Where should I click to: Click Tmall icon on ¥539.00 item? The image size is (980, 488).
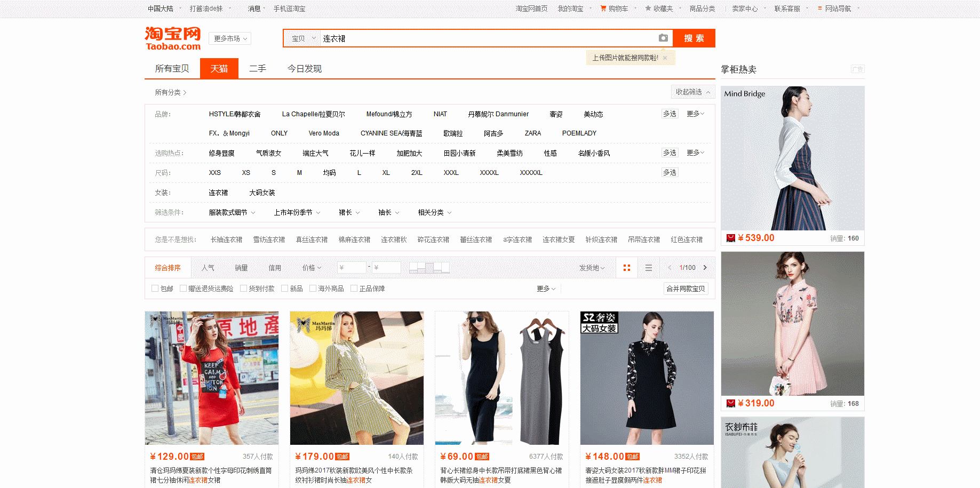[731, 238]
